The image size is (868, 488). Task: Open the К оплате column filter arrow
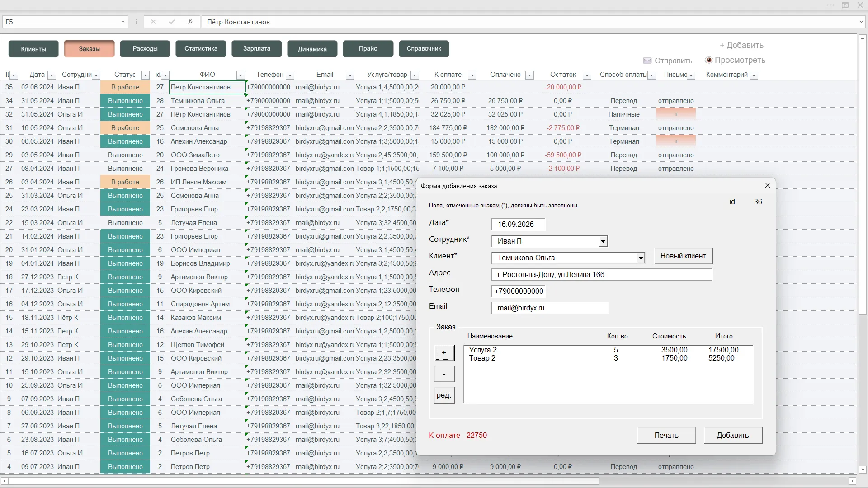coord(472,75)
